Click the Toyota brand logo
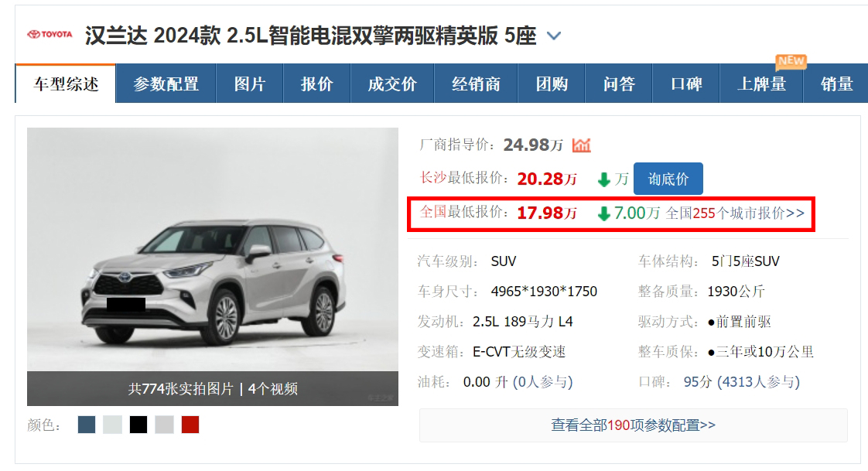This screenshot has width=868, height=471. pos(50,34)
